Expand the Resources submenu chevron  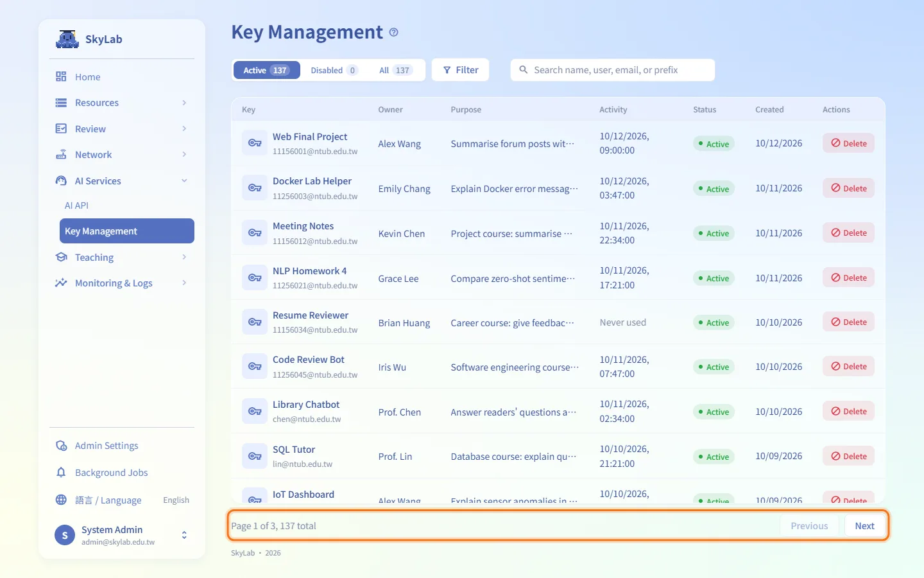(x=184, y=103)
